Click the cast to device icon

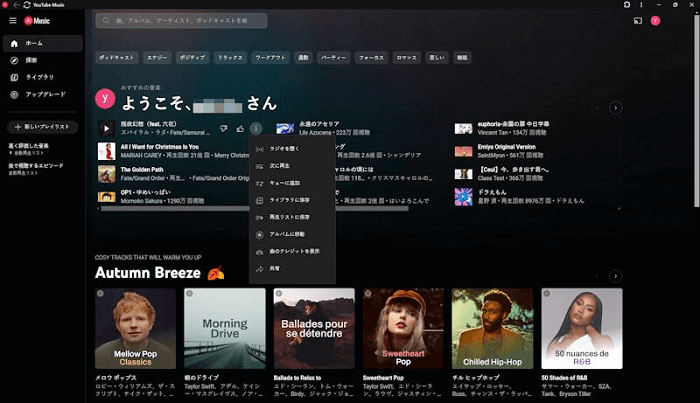[x=638, y=21]
